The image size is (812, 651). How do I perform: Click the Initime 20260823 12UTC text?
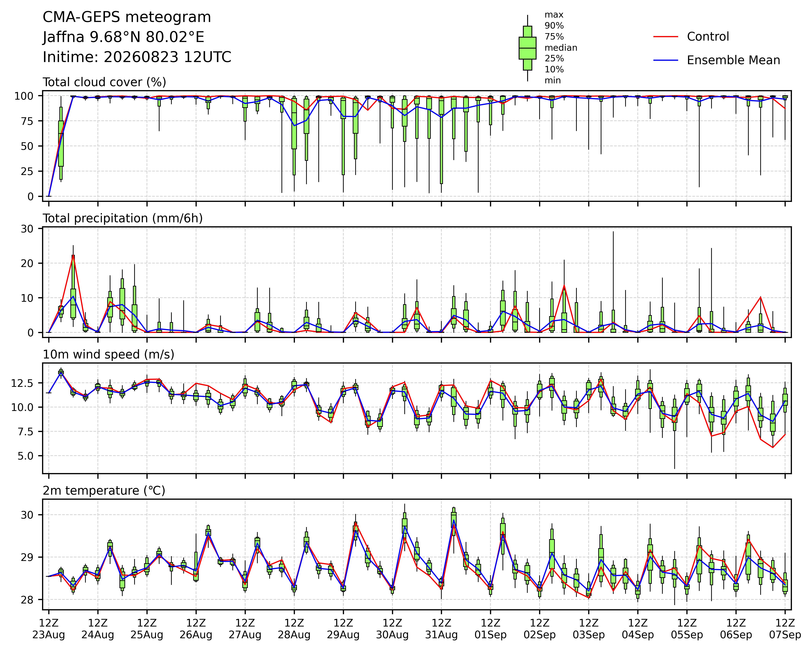pyautogui.click(x=137, y=57)
